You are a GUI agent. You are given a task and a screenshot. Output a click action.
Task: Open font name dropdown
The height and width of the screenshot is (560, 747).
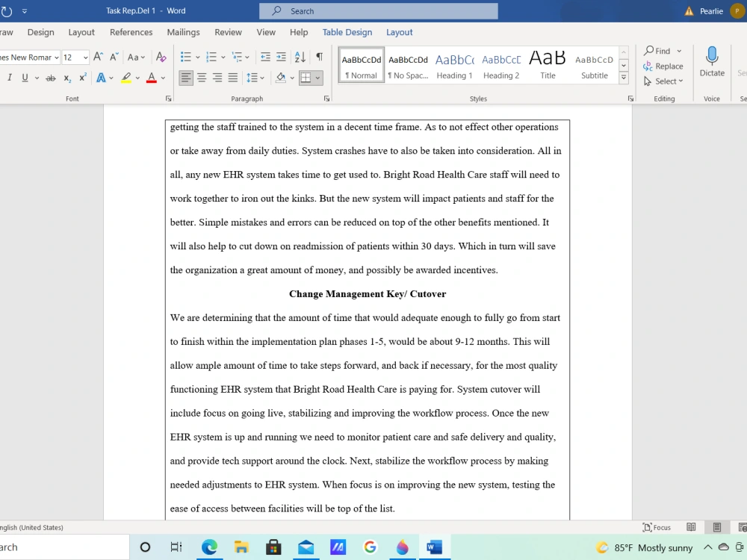[x=56, y=57]
